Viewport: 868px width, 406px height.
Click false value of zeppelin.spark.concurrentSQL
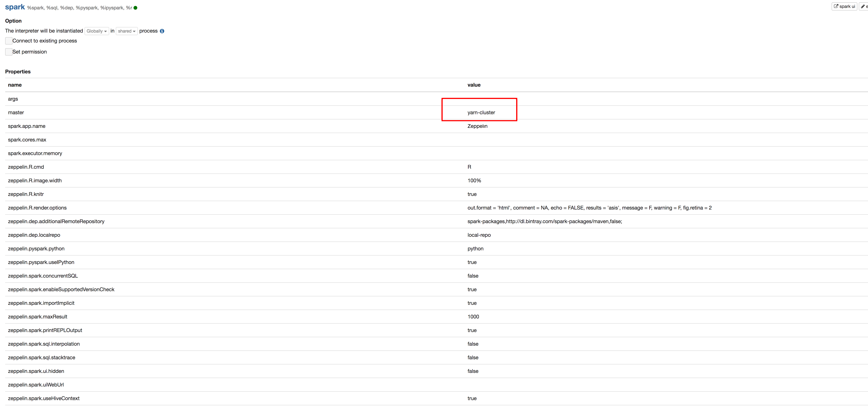[473, 276]
